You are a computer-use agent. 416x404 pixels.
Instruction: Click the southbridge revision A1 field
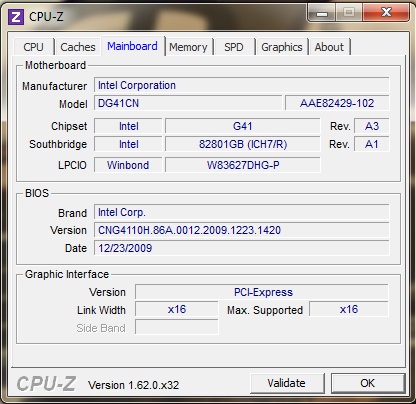click(x=372, y=144)
